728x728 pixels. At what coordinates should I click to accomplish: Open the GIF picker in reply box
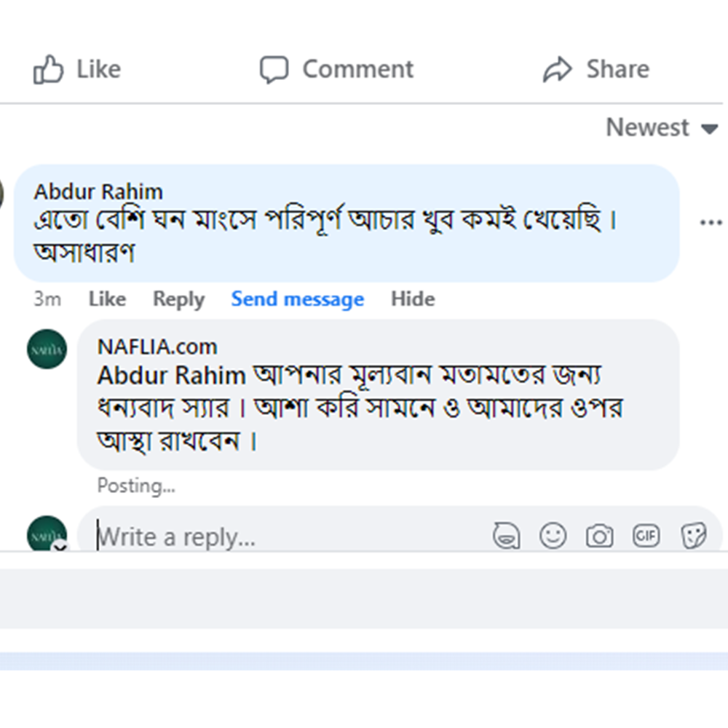[x=646, y=537]
